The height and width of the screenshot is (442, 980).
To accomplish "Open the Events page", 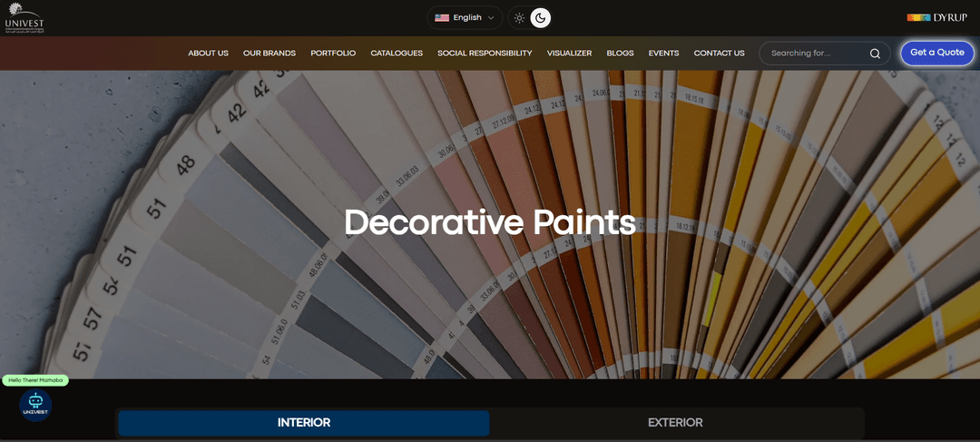I will (663, 54).
